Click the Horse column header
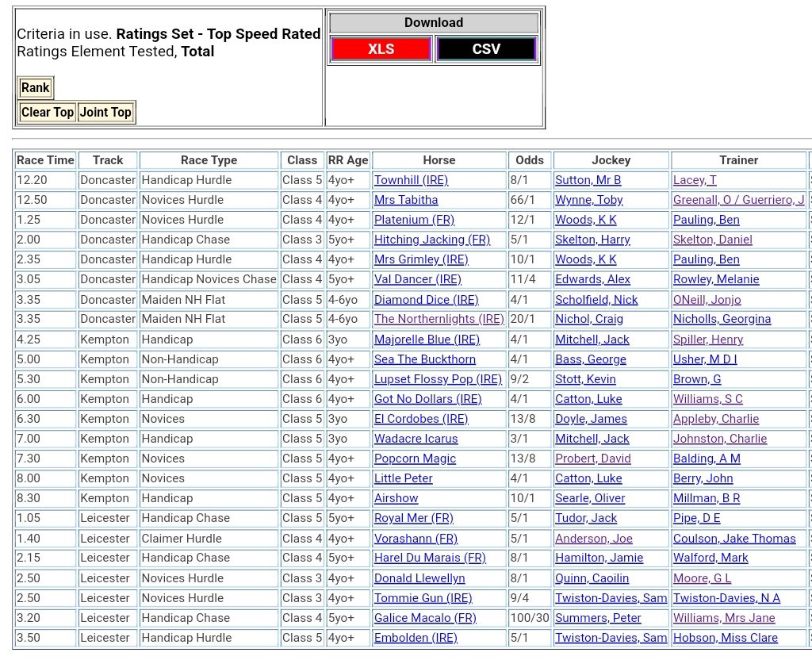 pos(439,160)
